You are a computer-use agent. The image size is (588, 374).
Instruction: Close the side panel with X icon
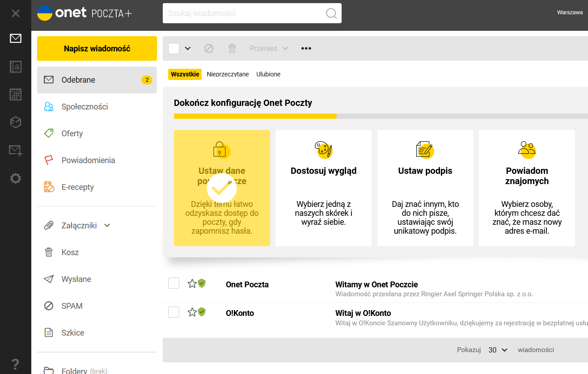16,13
